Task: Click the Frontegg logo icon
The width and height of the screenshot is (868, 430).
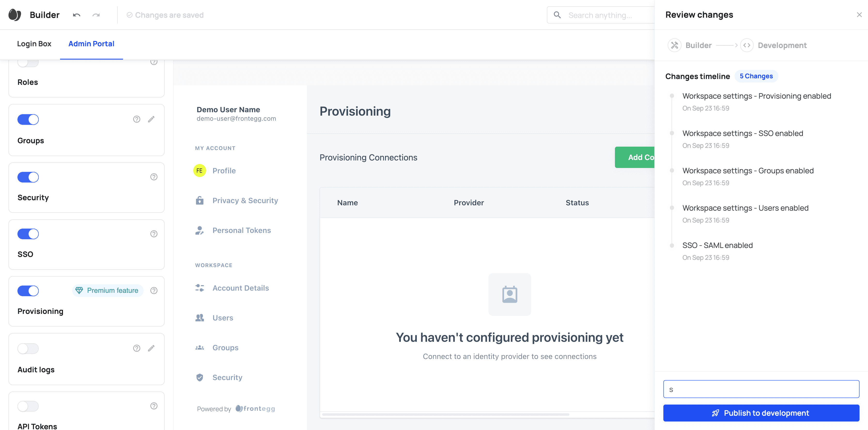Action: point(15,15)
